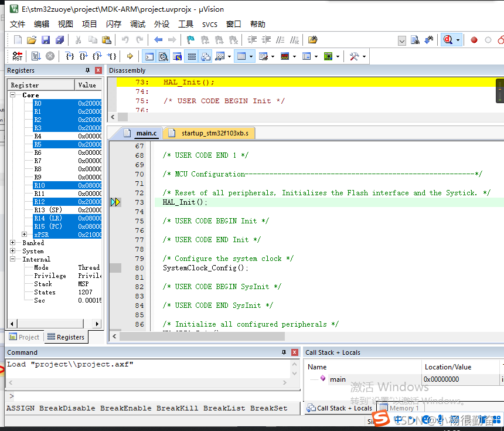Viewport: 504px width, 431px height.
Task: Switch to the Project panel tab
Action: tap(24, 337)
